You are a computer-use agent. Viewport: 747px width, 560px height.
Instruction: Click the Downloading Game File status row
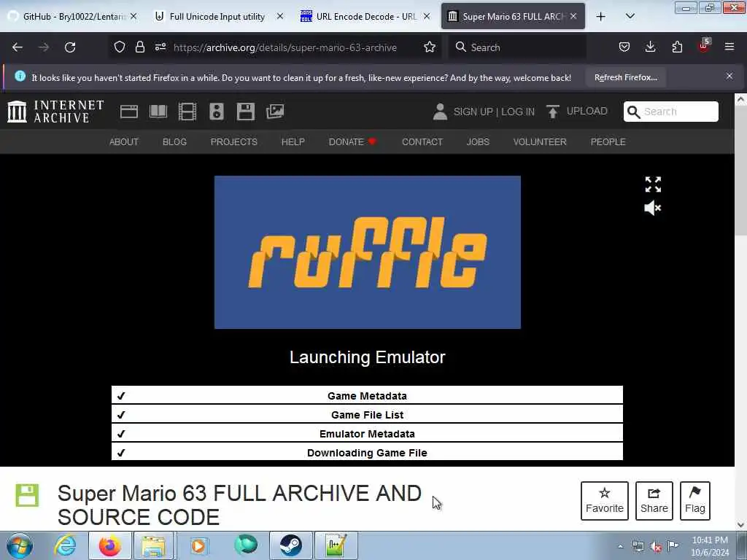tap(367, 452)
